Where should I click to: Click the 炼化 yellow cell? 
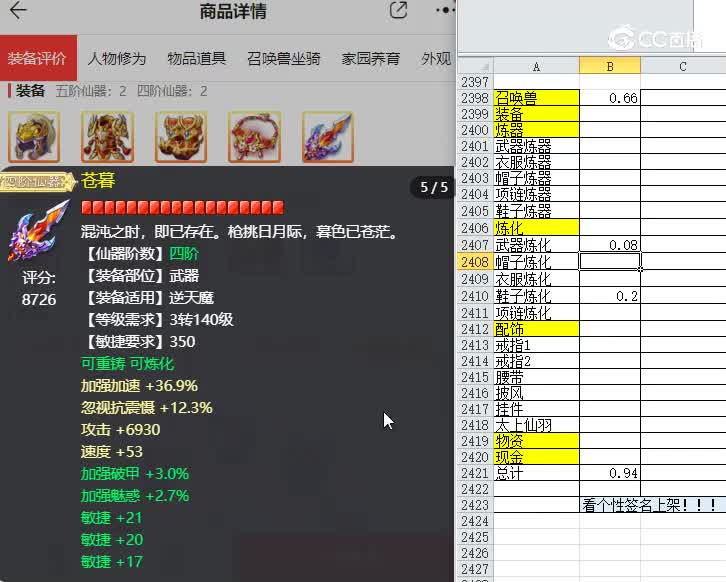[537, 228]
